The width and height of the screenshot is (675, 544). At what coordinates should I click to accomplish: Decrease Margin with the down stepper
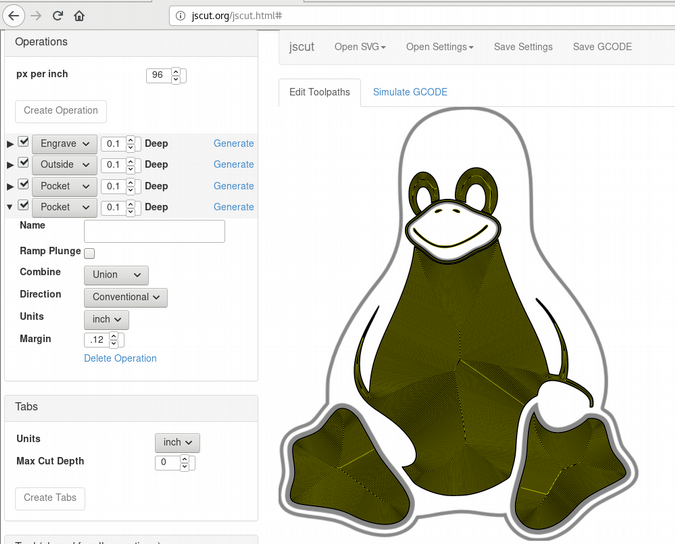(113, 344)
